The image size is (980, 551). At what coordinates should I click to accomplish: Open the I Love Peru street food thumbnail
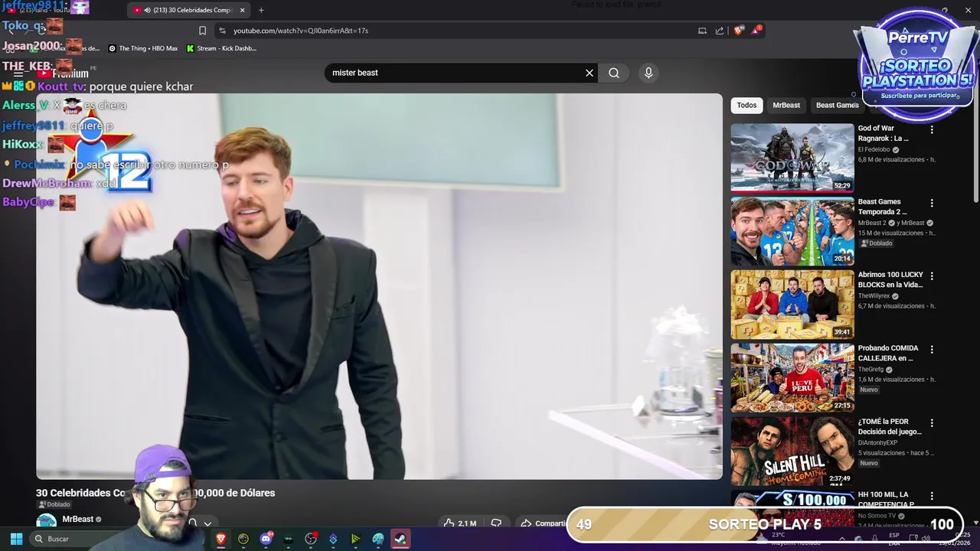click(x=792, y=377)
